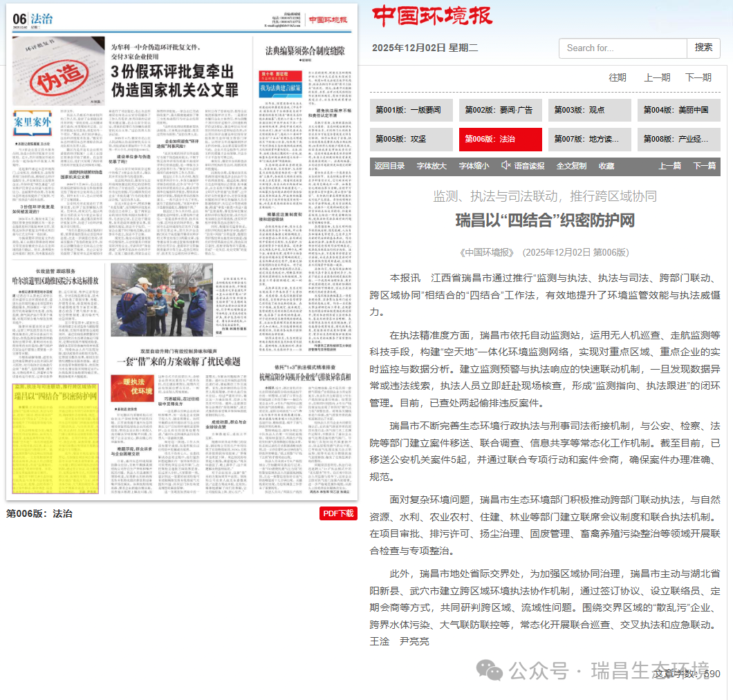Click author names 王淦 尹亮亮
The image size is (733, 700).
399,641
